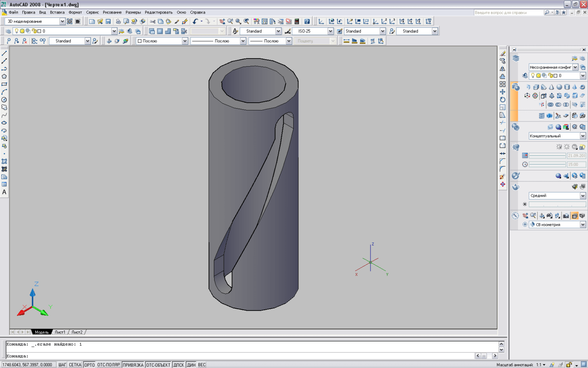Enable СЕТКА grid display
The width and height of the screenshot is (588, 368).
75,365
